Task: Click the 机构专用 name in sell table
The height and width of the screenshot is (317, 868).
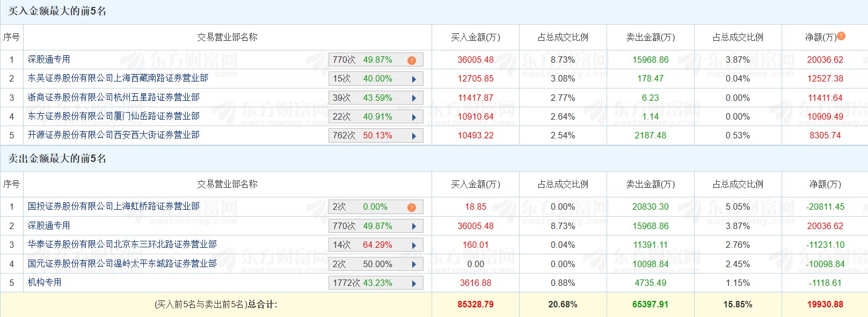Action: pos(45,283)
